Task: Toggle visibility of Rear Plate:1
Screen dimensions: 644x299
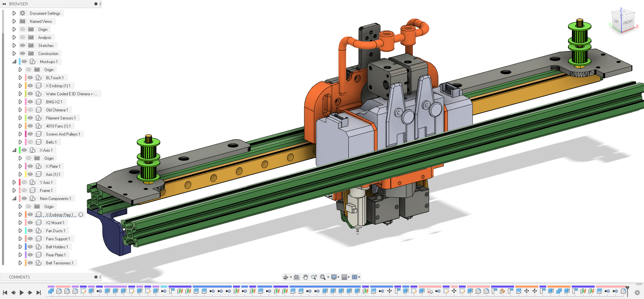Action: tap(30, 255)
